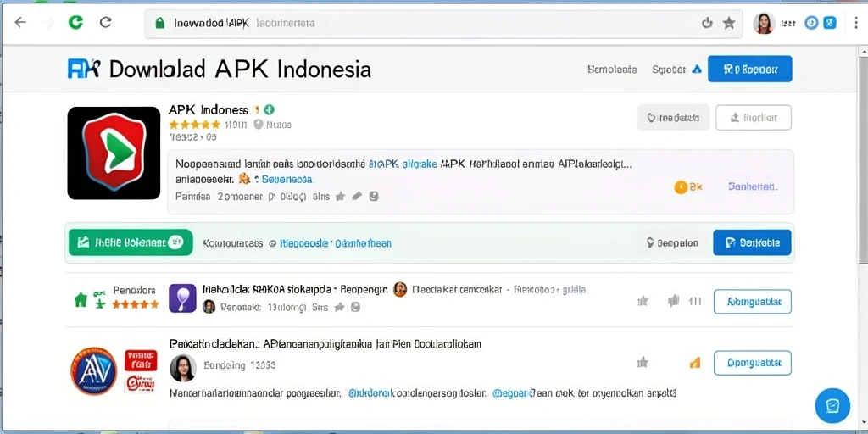Click the Download APK Indonesia heading
Screen dimensions: 868x434
[240, 70]
